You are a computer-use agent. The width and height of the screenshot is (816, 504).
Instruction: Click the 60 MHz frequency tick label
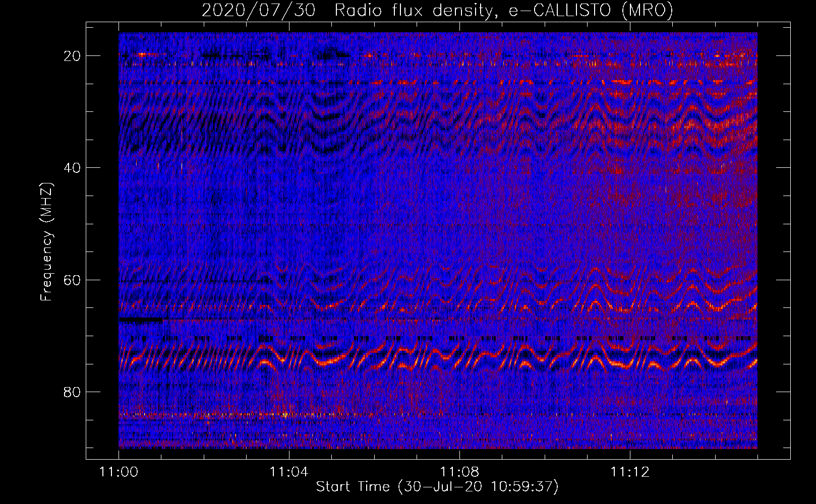click(x=72, y=280)
